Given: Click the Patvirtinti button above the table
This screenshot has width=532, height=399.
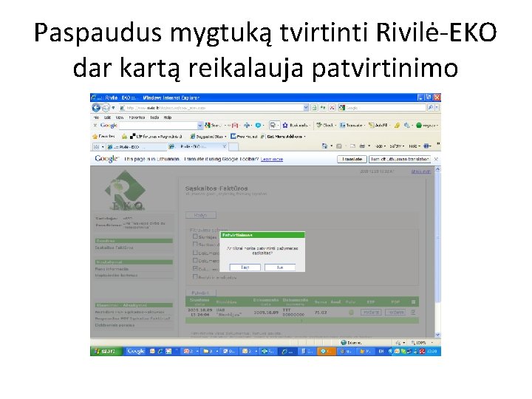Looking at the screenshot, I should point(200,293).
